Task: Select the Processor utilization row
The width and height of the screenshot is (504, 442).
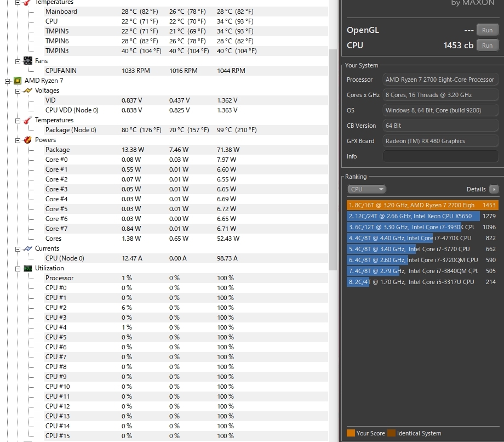Action: (186, 278)
